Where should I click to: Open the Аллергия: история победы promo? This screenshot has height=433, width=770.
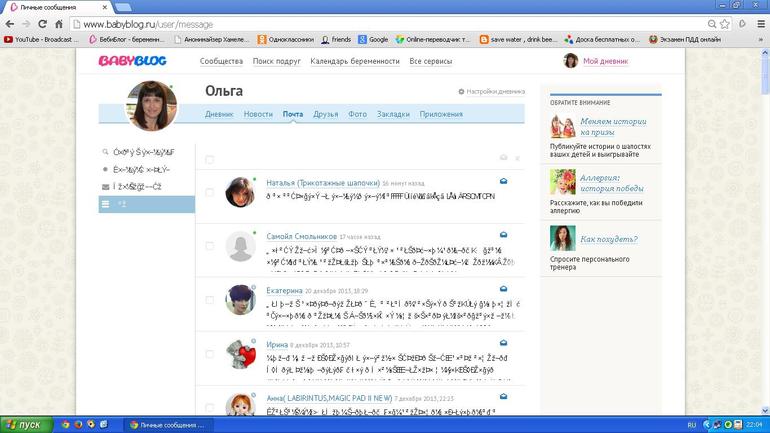[611, 183]
